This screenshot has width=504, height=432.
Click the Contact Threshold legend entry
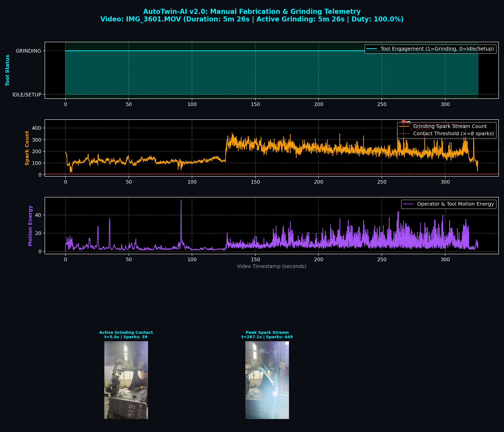tap(446, 134)
